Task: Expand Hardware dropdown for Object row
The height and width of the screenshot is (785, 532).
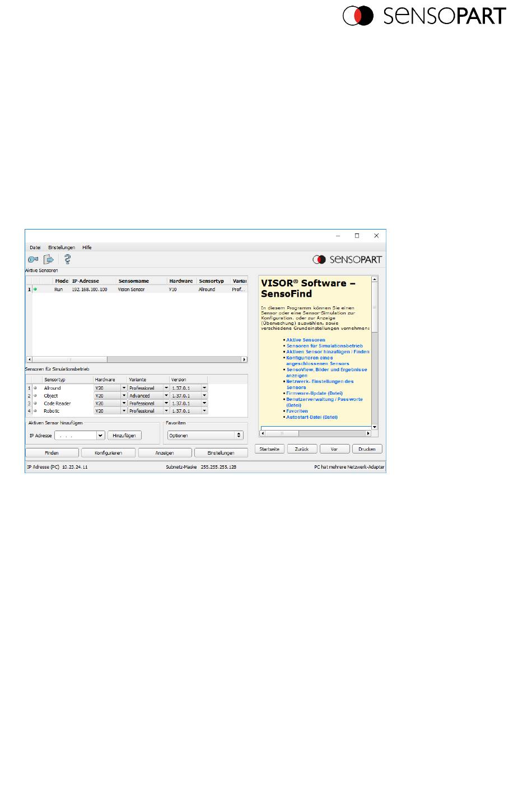Action: (x=124, y=396)
